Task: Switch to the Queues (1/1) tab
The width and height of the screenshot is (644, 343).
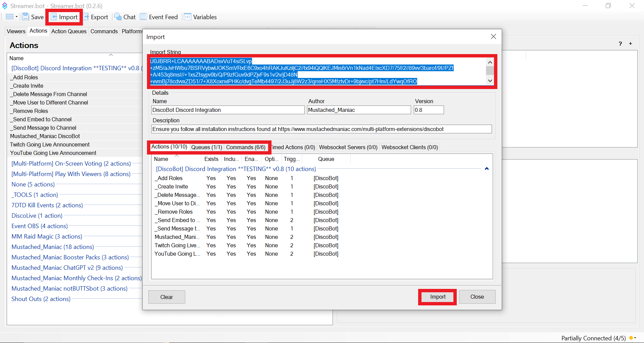Action: tap(206, 147)
